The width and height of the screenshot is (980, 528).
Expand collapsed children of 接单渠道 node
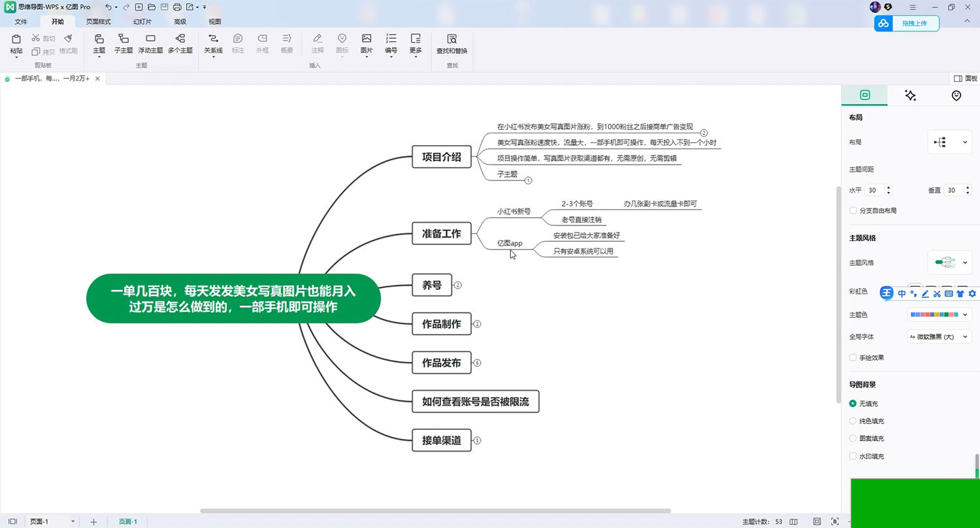pos(477,440)
